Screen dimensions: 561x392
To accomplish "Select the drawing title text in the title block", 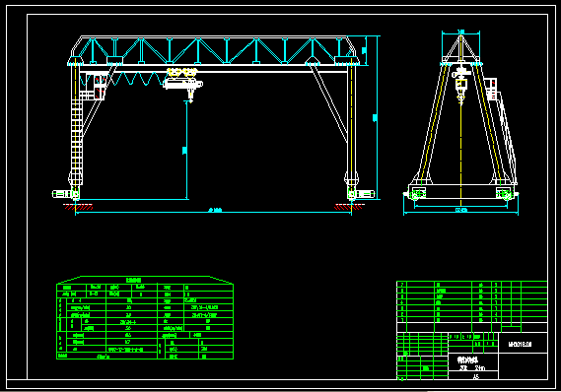I will pos(468,360).
